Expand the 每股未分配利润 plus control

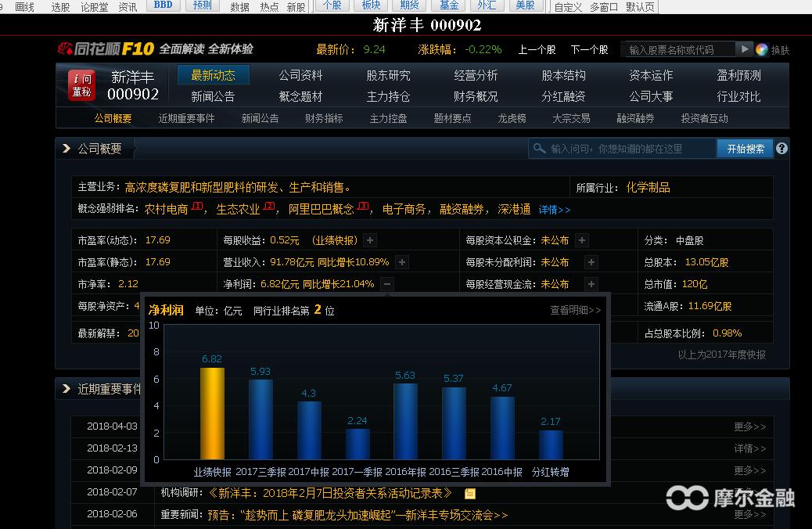click(591, 262)
